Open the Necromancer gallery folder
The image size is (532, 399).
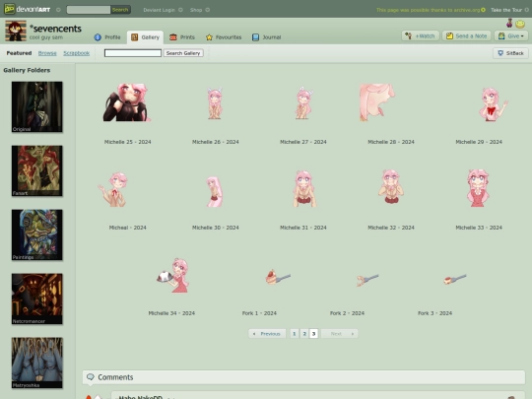click(x=37, y=299)
